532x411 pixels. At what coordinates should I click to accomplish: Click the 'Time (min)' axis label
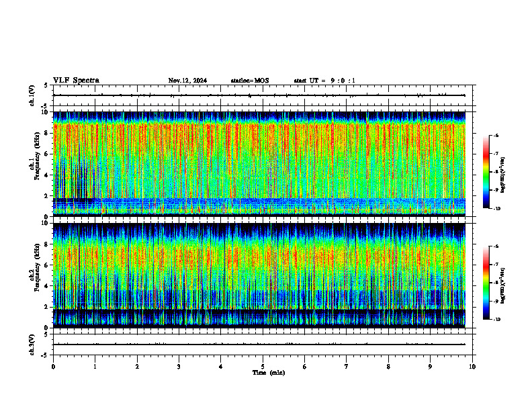click(x=269, y=373)
